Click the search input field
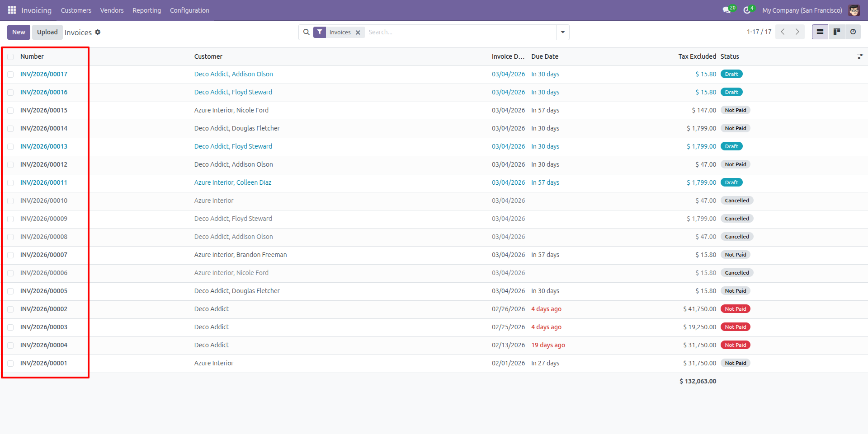Image resolution: width=868 pixels, height=434 pixels. coord(461,32)
